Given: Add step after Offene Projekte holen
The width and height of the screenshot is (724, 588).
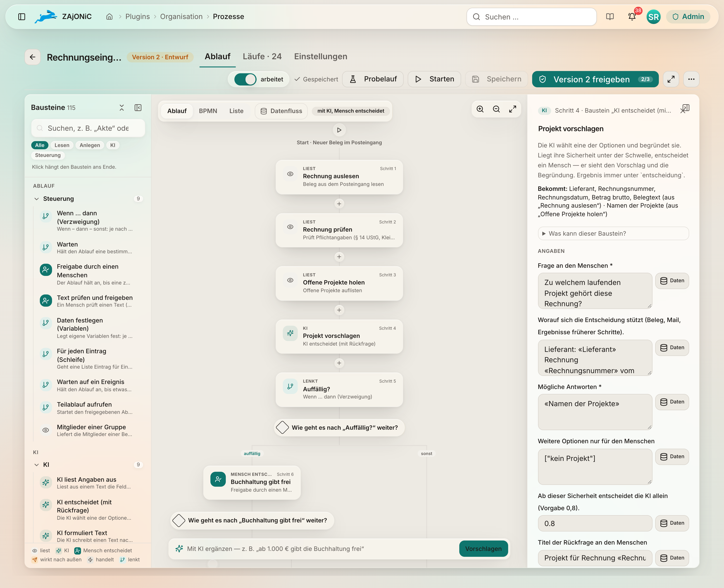Looking at the screenshot, I should [339, 310].
